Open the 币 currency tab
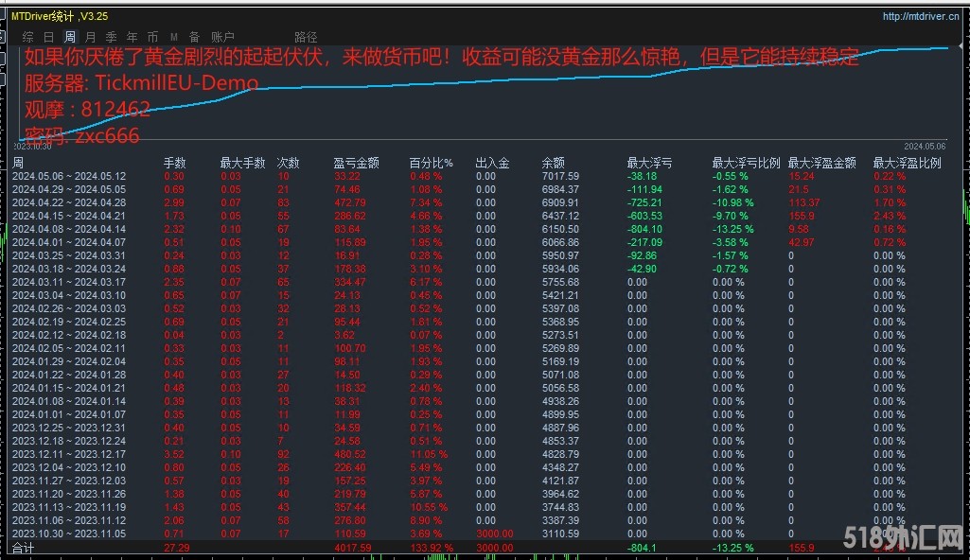 click(x=152, y=37)
